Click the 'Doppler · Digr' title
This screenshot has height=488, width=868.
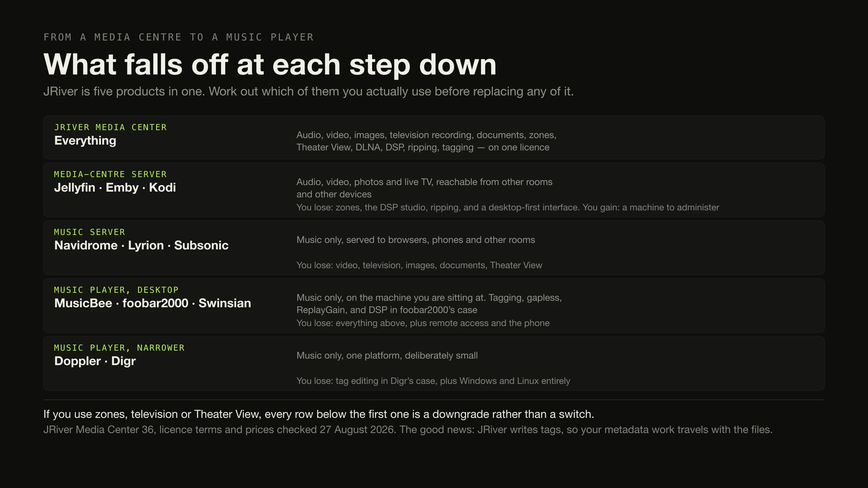click(x=95, y=361)
